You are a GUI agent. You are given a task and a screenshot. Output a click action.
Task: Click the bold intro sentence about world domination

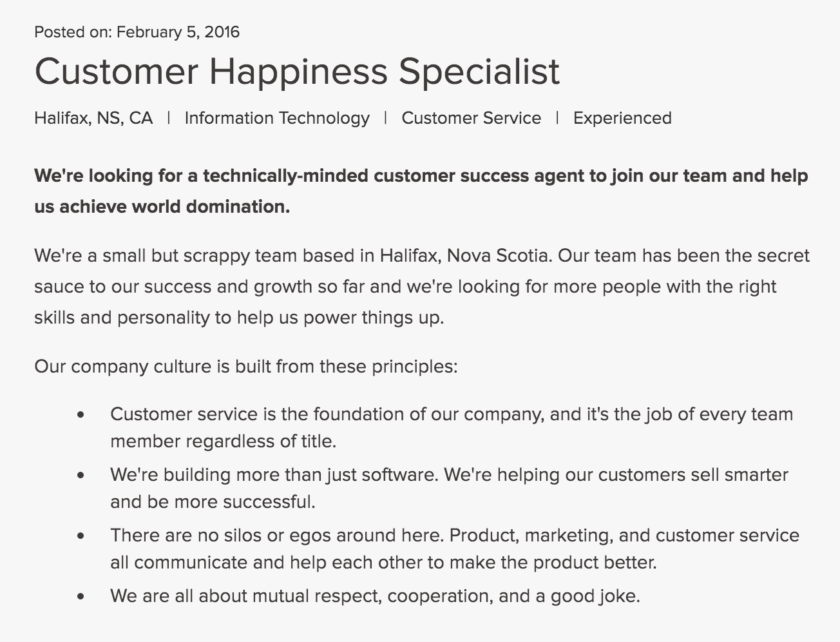point(421,191)
